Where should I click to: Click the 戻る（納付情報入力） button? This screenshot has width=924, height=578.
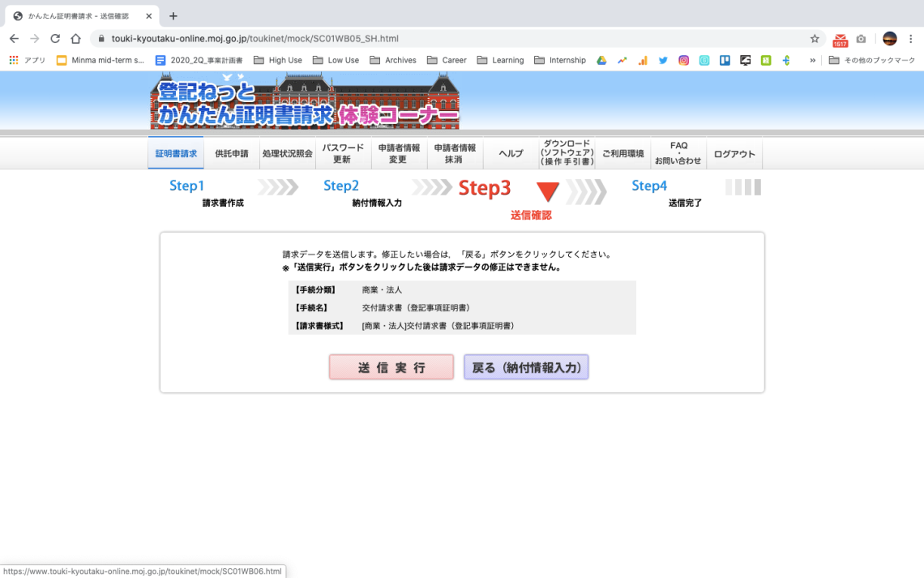coord(526,367)
